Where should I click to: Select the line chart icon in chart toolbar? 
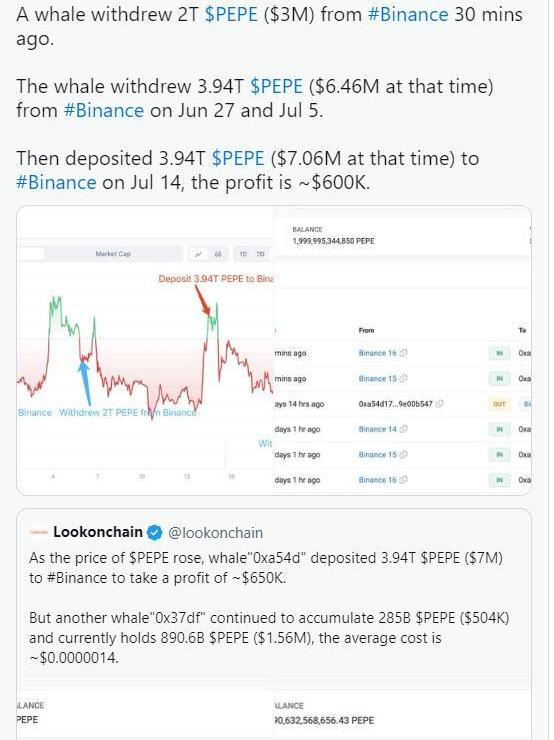pyautogui.click(x=199, y=254)
